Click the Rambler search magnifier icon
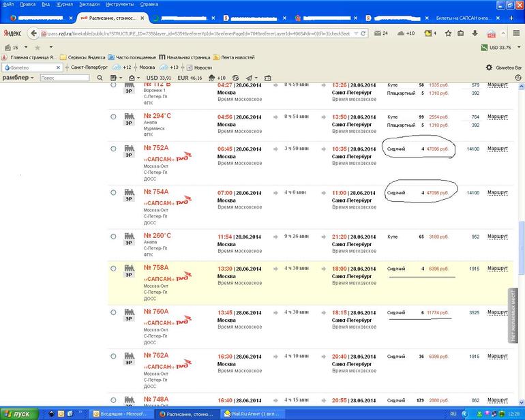Viewport: 525px width, 420px height. pyautogui.click(x=100, y=78)
